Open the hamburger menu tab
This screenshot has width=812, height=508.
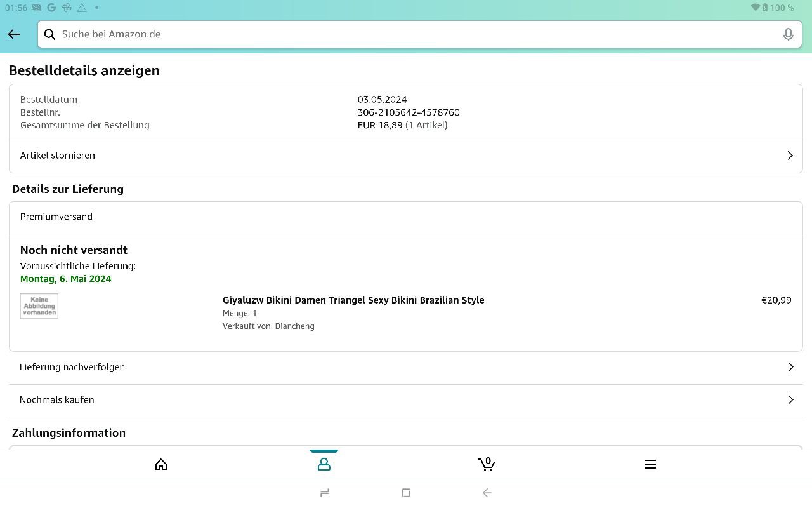click(x=650, y=464)
